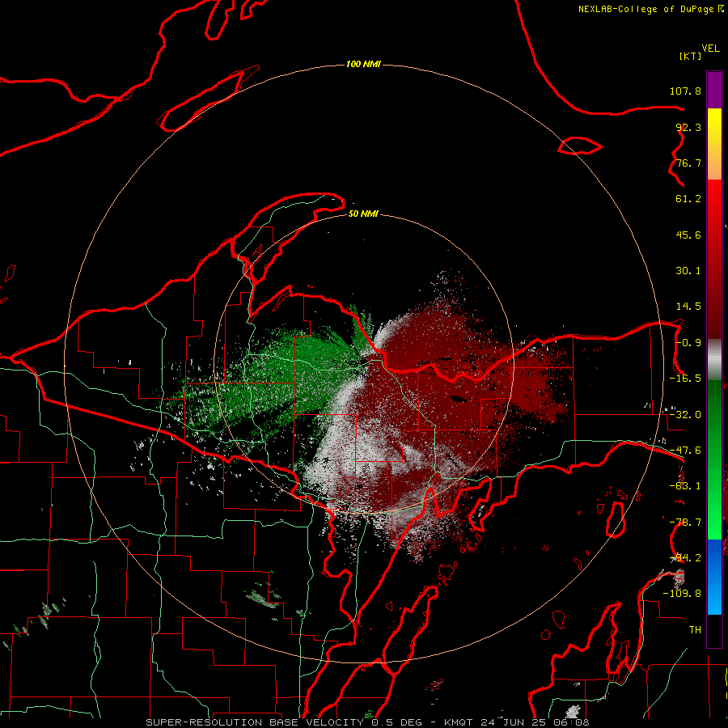Image resolution: width=728 pixels, height=728 pixels.
Task: Click the -32.0 legend value
Action: [x=685, y=415]
